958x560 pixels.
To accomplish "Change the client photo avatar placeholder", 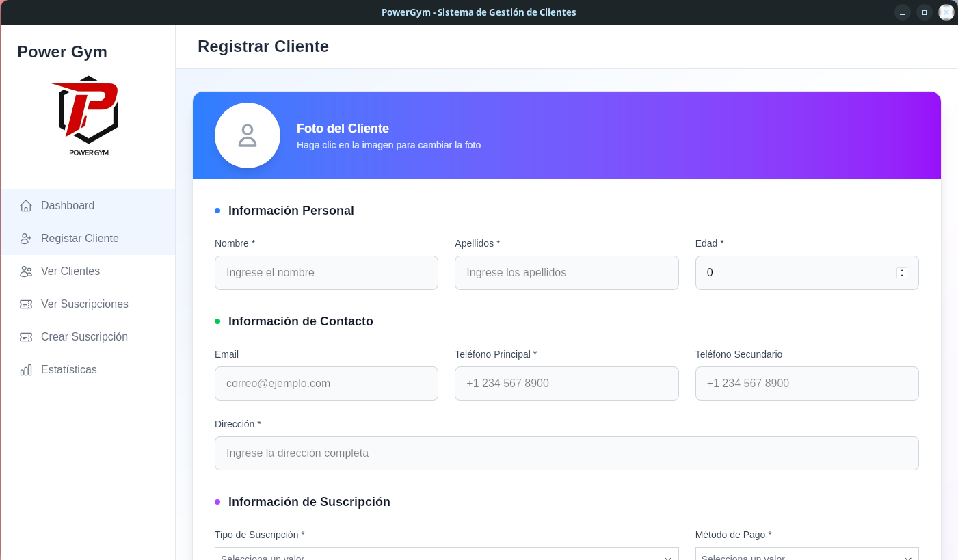I will pos(248,135).
